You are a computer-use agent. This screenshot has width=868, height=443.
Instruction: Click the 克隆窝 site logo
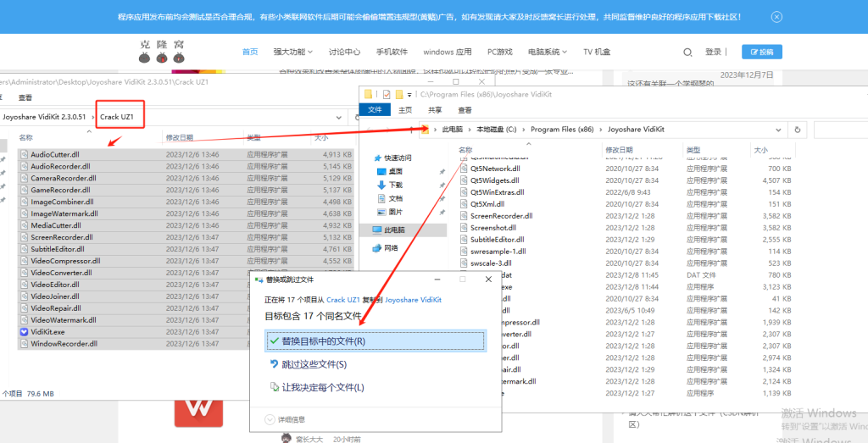[x=162, y=51]
